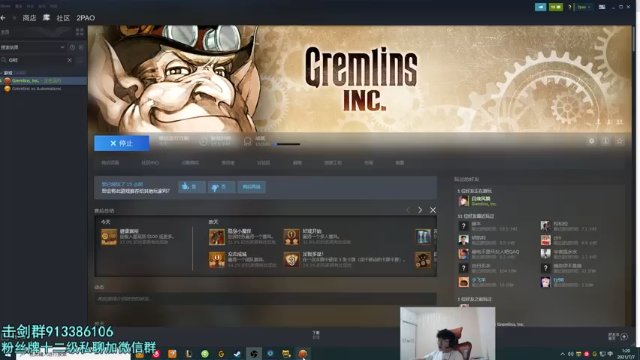640x360 pixels.
Task: Click the activity comment input field
Action: point(265,299)
